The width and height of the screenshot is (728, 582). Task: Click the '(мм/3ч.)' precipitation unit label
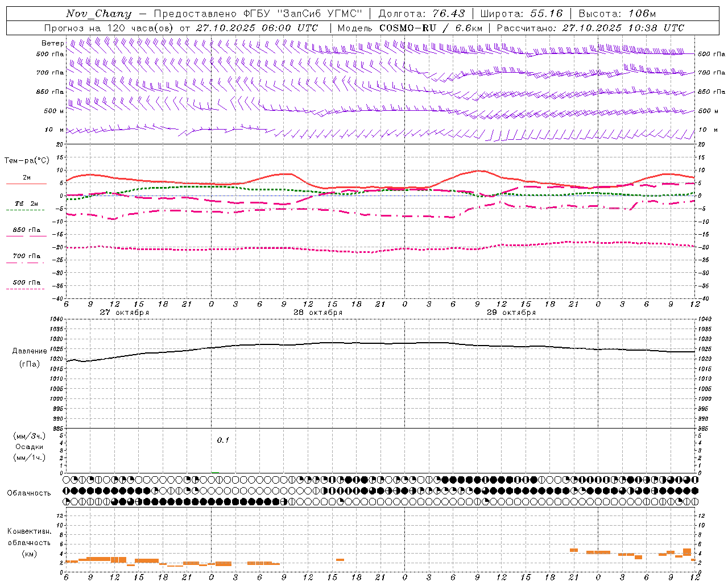[x=30, y=436]
